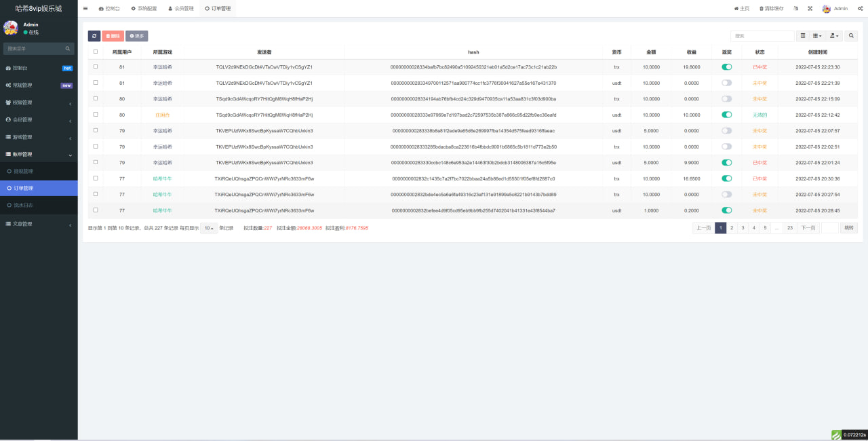
Task: Click the language switch icon in header
Action: tap(796, 9)
